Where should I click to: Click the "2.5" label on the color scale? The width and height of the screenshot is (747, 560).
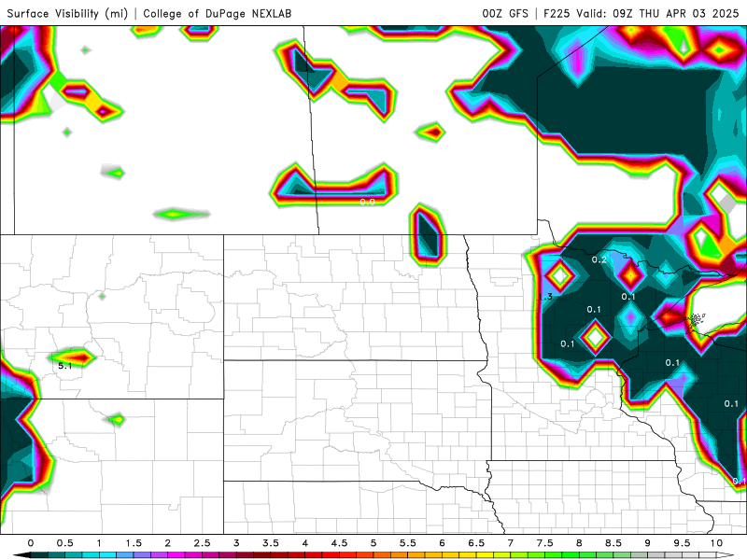click(202, 543)
